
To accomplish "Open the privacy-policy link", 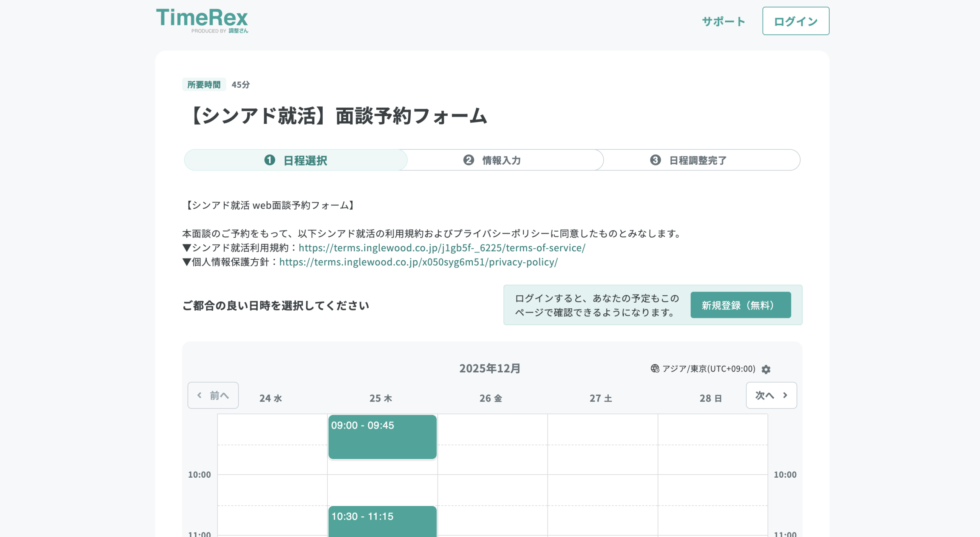I will click(x=418, y=262).
